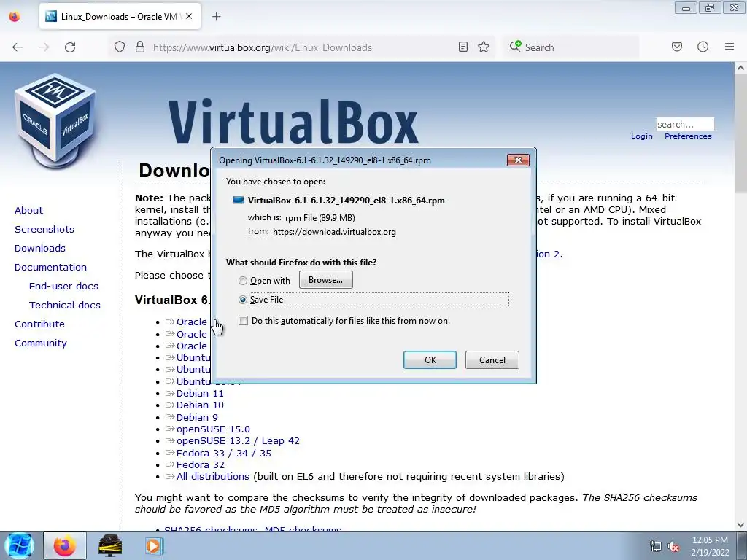This screenshot has height=560, width=747.
Task: Check Do this automatically for files
Action: (x=244, y=321)
